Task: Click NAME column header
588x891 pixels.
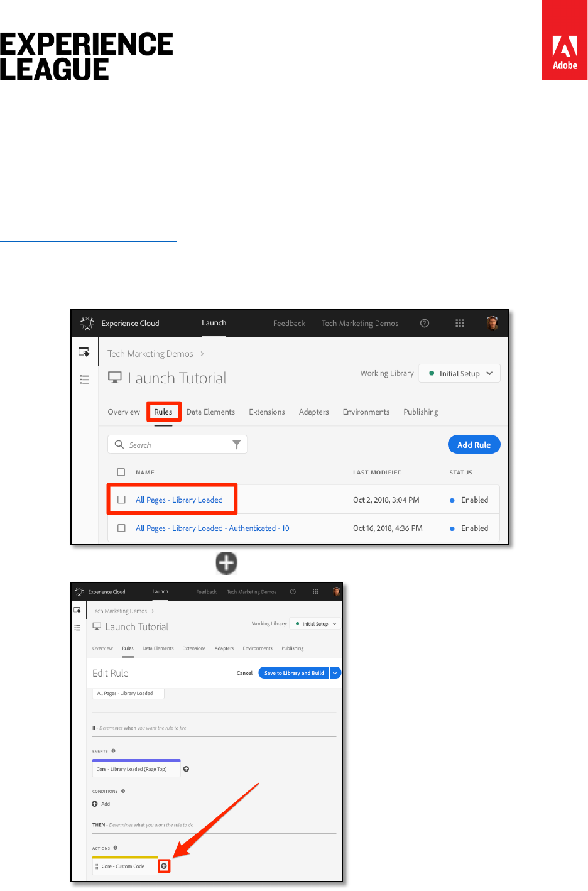Action: point(145,472)
